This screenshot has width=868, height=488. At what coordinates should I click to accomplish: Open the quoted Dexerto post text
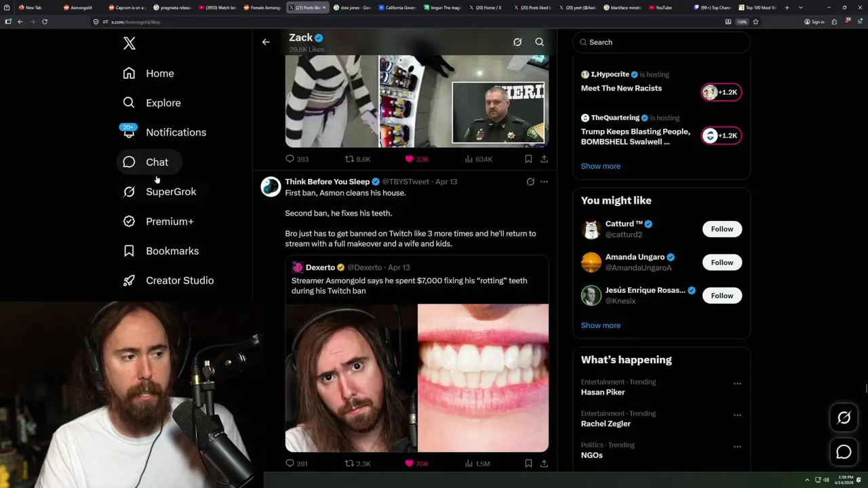click(409, 285)
